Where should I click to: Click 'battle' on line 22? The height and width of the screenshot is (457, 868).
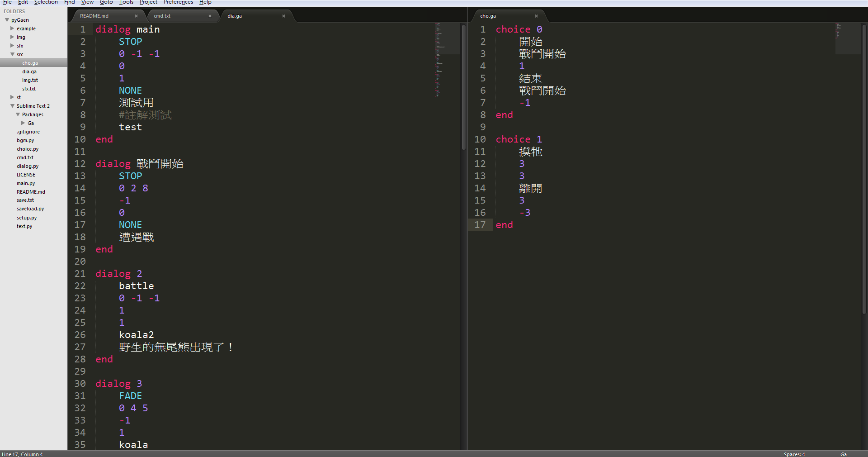coord(136,286)
